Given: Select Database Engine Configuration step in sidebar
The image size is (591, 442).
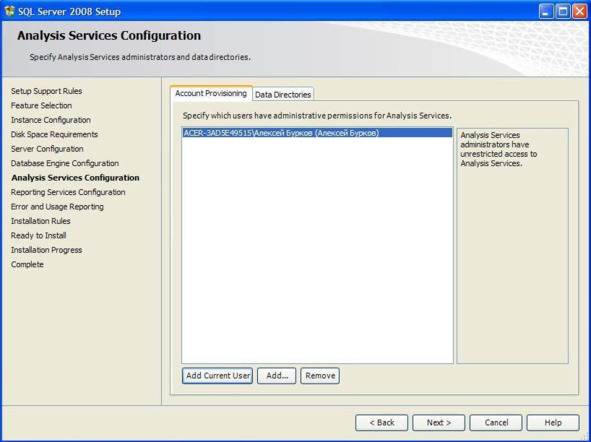Looking at the screenshot, I should pyautogui.click(x=65, y=163).
